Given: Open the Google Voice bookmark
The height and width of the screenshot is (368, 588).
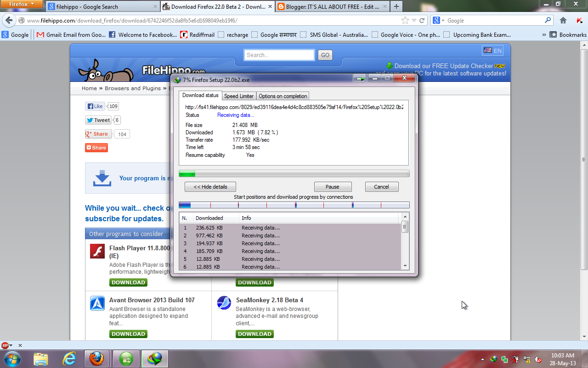Looking at the screenshot, I should click(x=406, y=34).
